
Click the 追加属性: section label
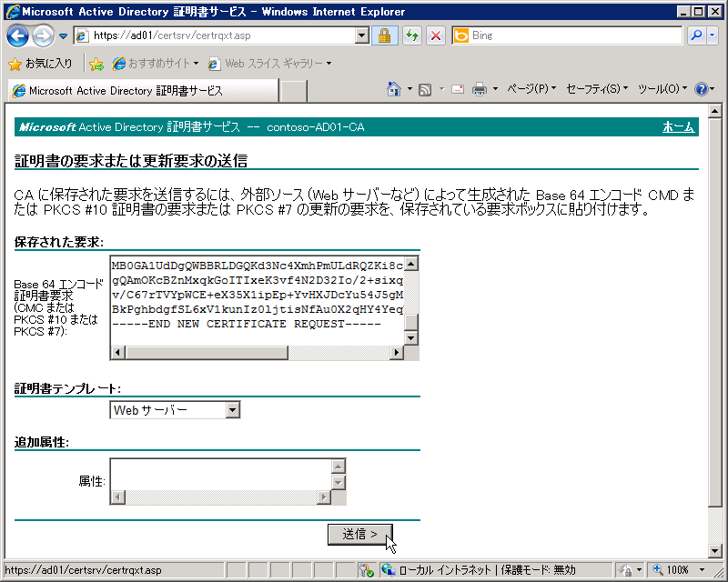tap(41, 442)
